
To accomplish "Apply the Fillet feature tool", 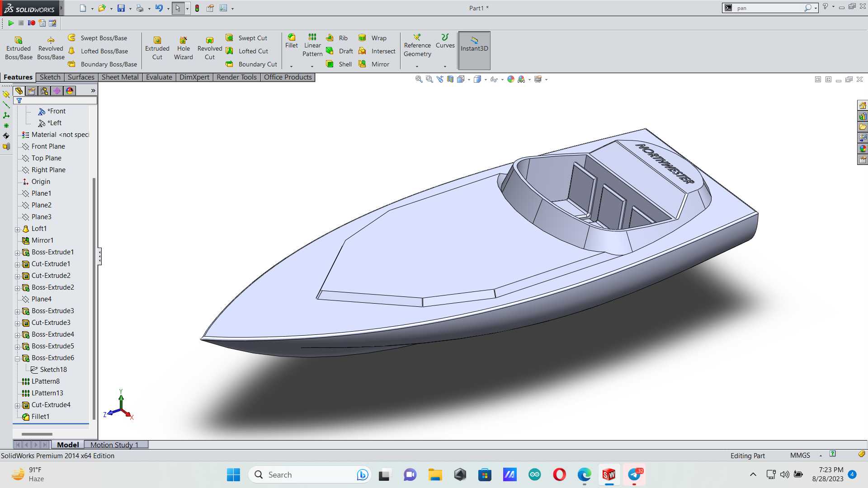I will coord(292,41).
